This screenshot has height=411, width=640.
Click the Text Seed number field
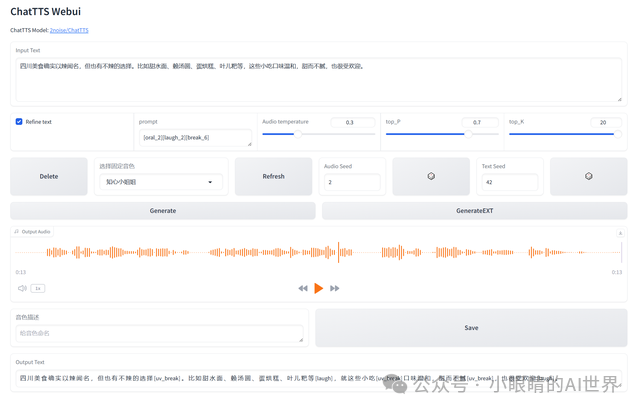point(510,182)
